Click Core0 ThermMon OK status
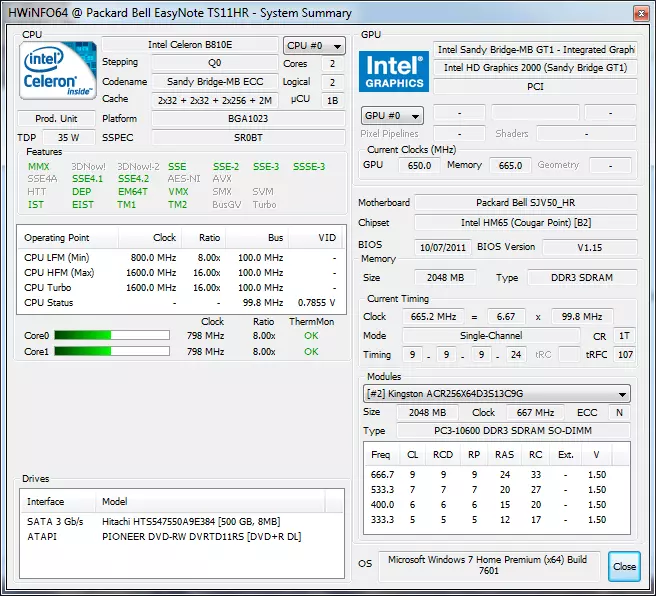This screenshot has height=596, width=656. 311,335
